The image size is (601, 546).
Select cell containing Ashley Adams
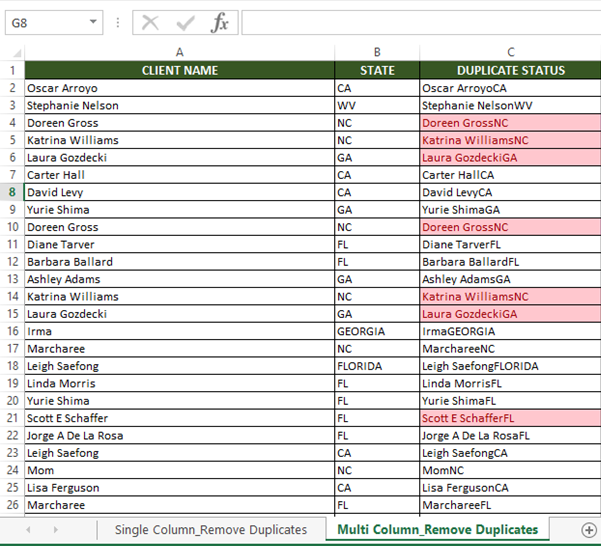[x=179, y=279]
